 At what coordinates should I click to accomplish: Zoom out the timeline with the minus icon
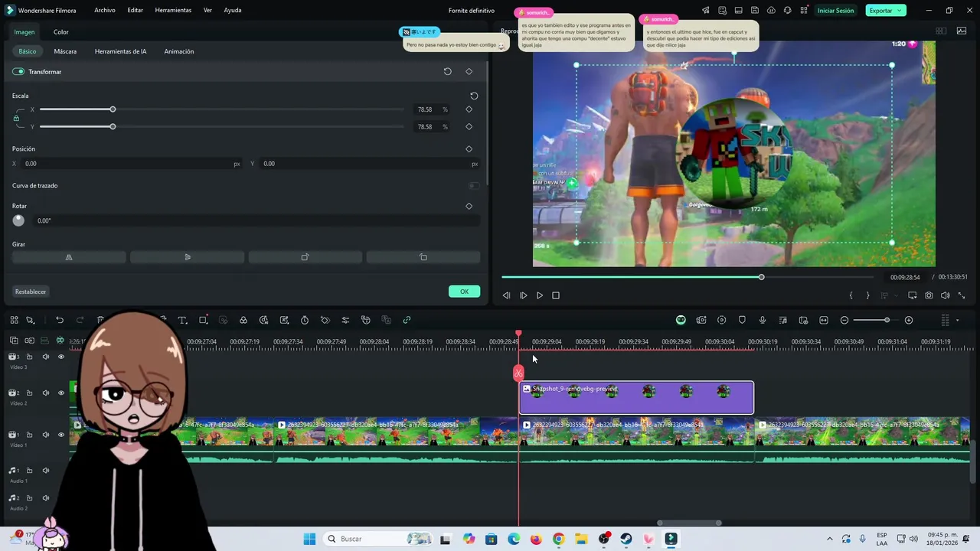844,320
